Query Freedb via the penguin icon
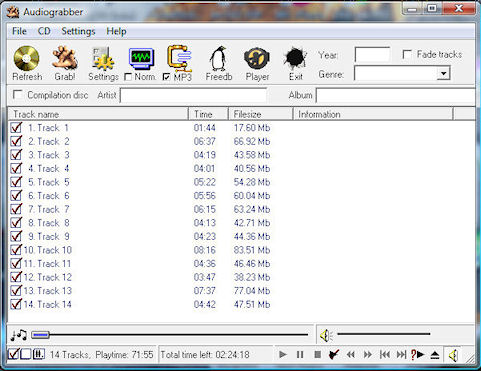This screenshot has height=371, width=481. 218,59
